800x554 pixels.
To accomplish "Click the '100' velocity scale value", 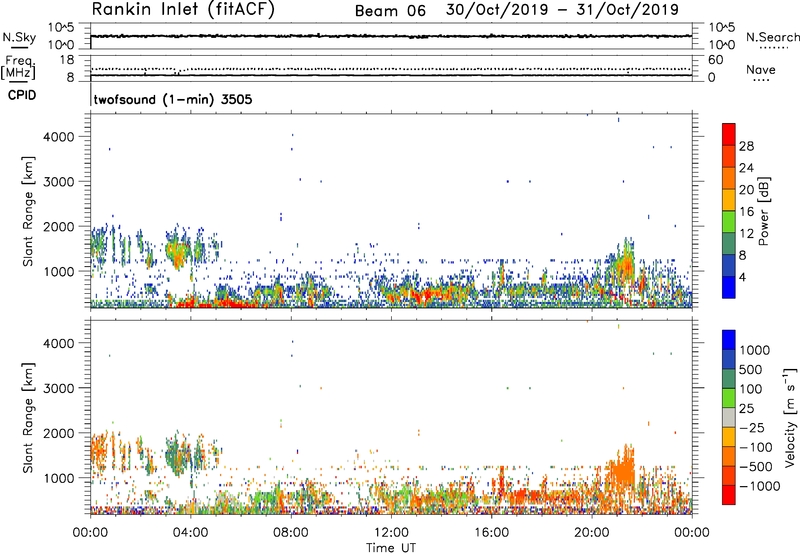I will click(751, 389).
